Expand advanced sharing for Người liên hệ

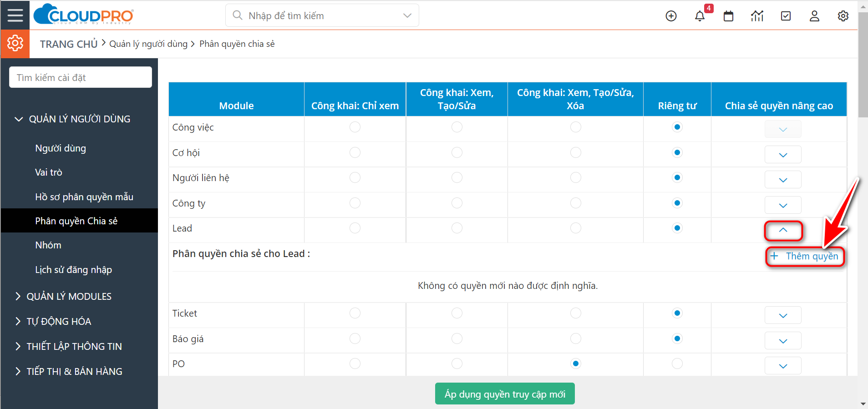[783, 180]
